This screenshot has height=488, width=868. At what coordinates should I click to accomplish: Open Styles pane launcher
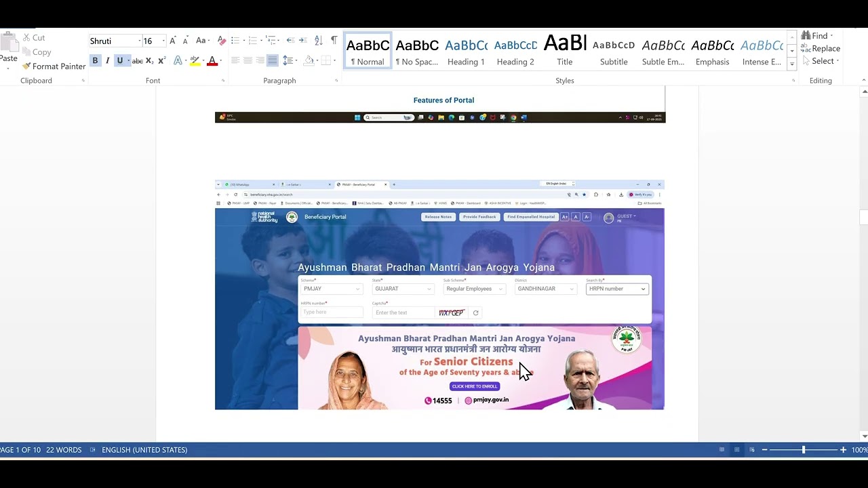pos(793,81)
